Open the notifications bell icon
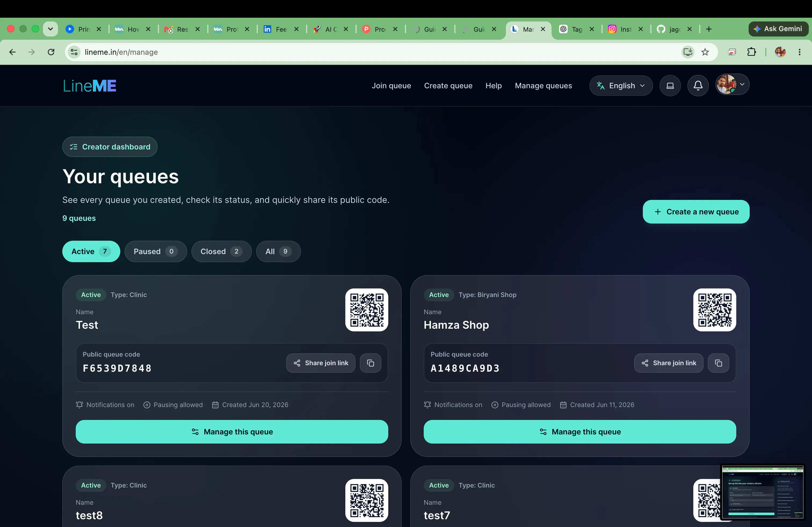 tap(698, 86)
